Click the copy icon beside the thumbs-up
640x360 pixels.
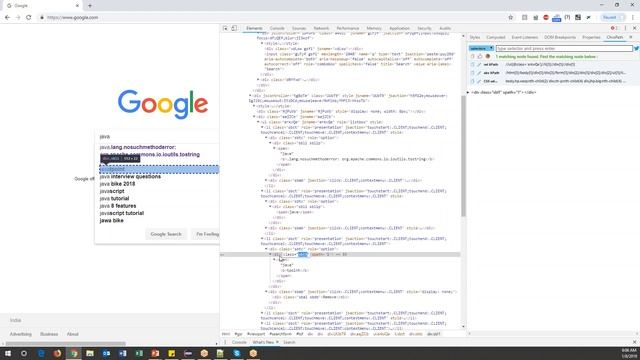coord(473,56)
